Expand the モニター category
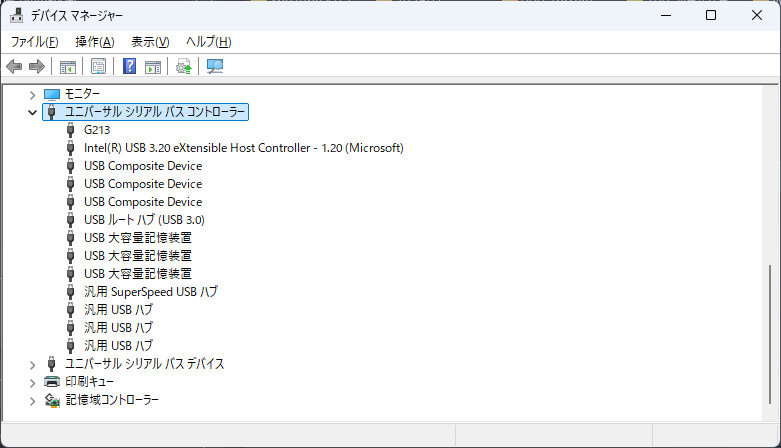 (33, 94)
